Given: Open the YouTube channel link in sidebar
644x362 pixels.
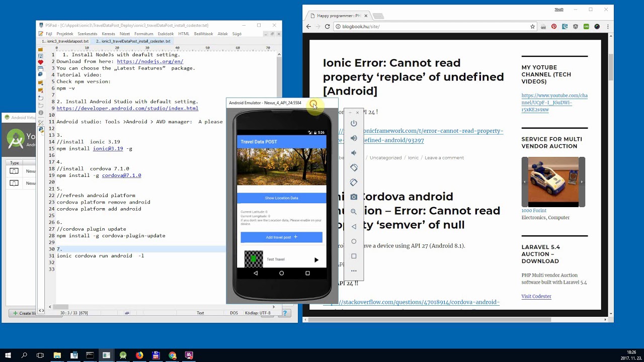Looking at the screenshot, I should [x=554, y=103].
